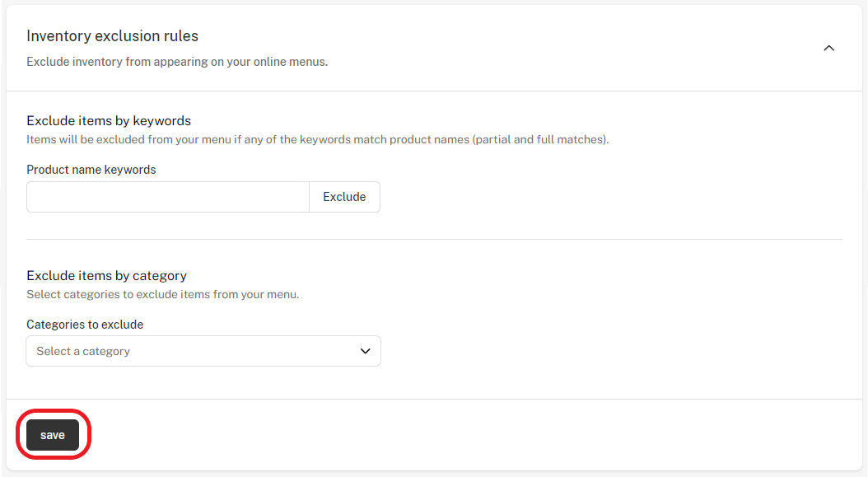Focus the Product name keywords input field
Image resolution: width=868 pixels, height=477 pixels.
[x=167, y=196]
